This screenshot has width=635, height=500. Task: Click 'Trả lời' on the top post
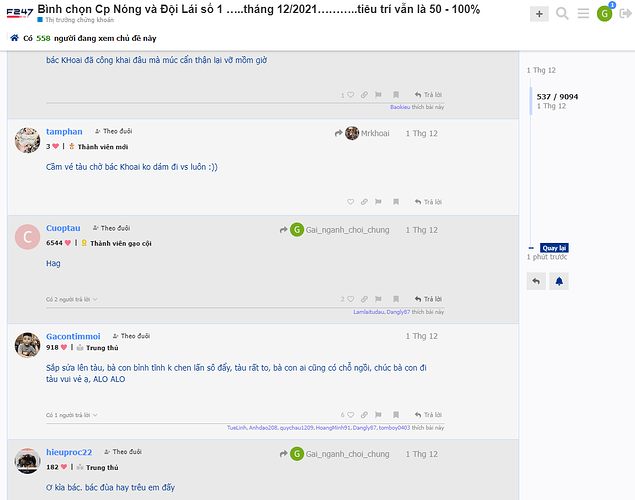pyautogui.click(x=428, y=95)
